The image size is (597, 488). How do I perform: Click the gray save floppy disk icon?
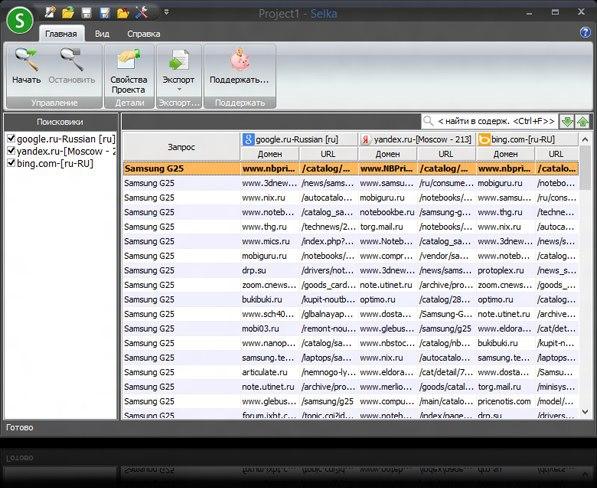click(x=86, y=13)
